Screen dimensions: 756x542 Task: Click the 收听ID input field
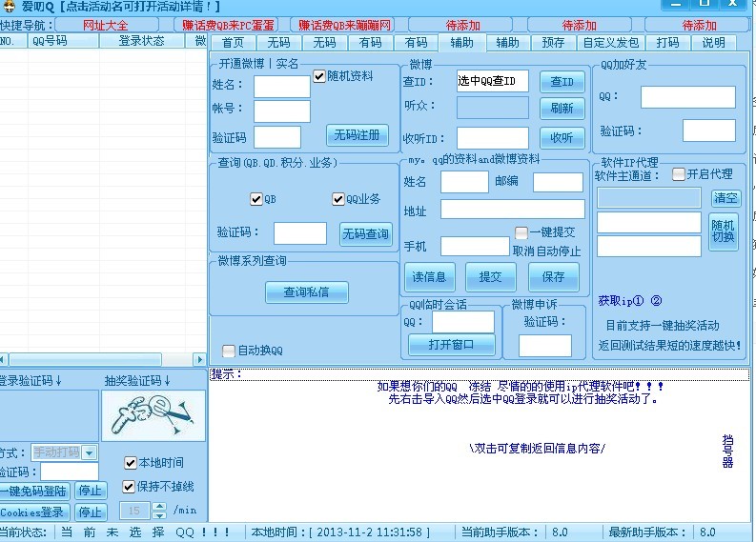click(x=492, y=138)
